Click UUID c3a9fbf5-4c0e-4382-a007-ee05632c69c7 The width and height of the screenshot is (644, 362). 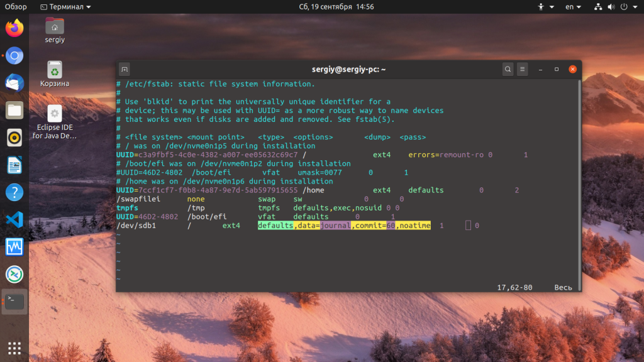coord(218,155)
